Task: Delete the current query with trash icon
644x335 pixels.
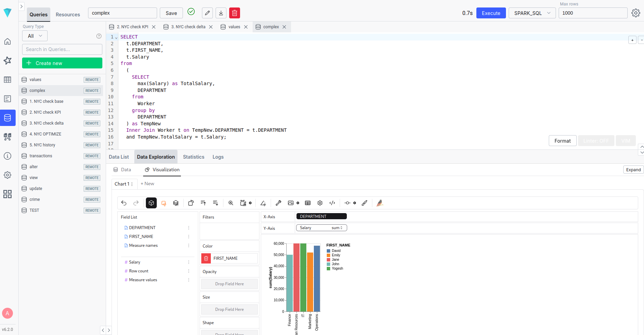Action: tap(234, 13)
